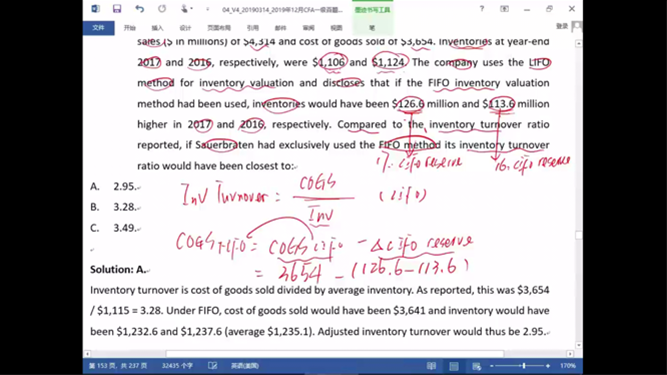Click the Redo (repeat) icon
Image resolution: width=667 pixels, height=375 pixels.
[x=162, y=9]
